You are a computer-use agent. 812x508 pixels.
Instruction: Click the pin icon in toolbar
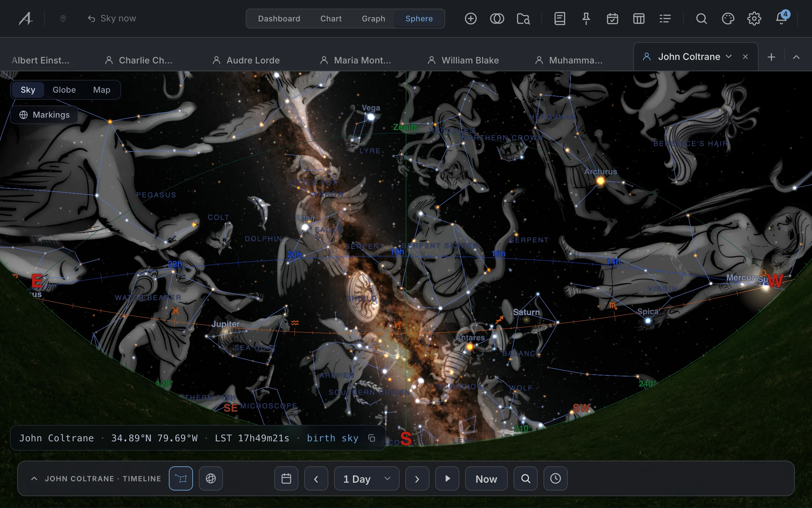tap(586, 19)
